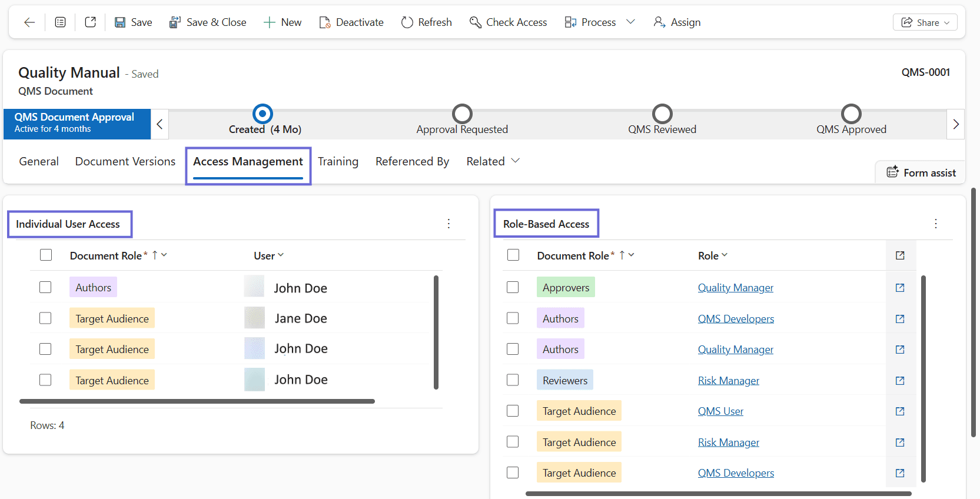Click the Role-Based Access vertical scrollbar
Viewport: 980px width, 499px height.
click(x=923, y=378)
